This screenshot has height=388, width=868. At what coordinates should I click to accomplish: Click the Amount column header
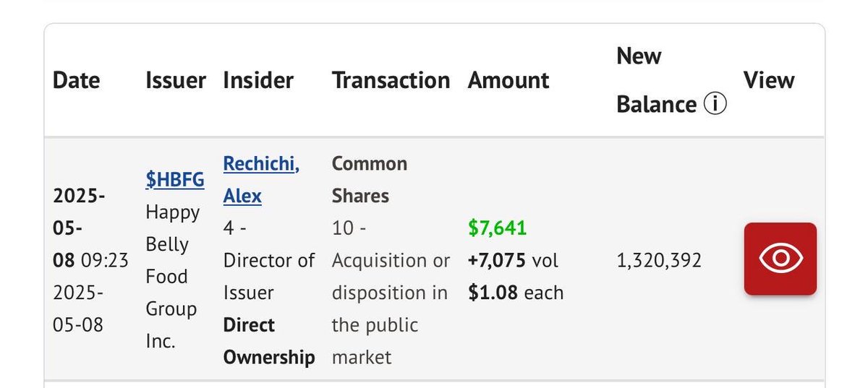[509, 80]
